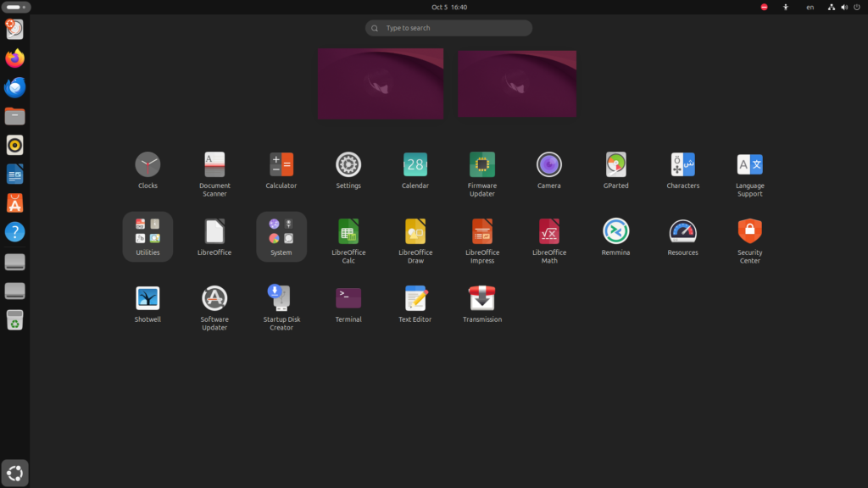
Task: Open App Center from the dock
Action: tap(15, 203)
